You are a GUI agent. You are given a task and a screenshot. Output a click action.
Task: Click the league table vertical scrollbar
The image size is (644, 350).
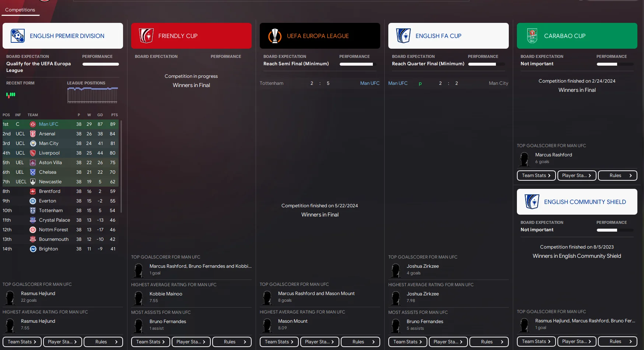pos(121,166)
